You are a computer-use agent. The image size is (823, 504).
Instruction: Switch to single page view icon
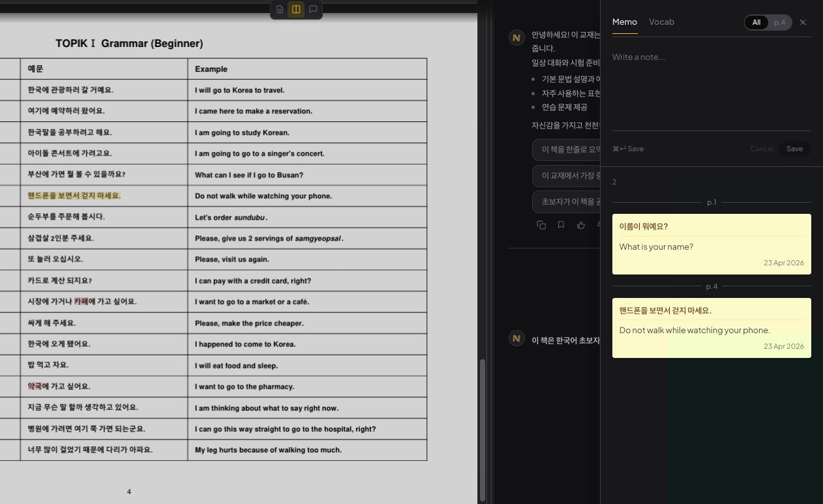280,9
